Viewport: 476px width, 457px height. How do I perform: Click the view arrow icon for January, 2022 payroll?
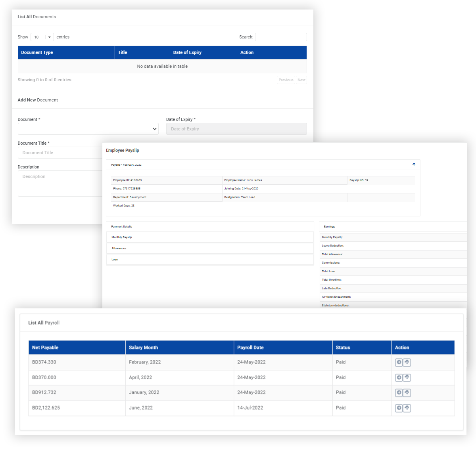pos(399,393)
